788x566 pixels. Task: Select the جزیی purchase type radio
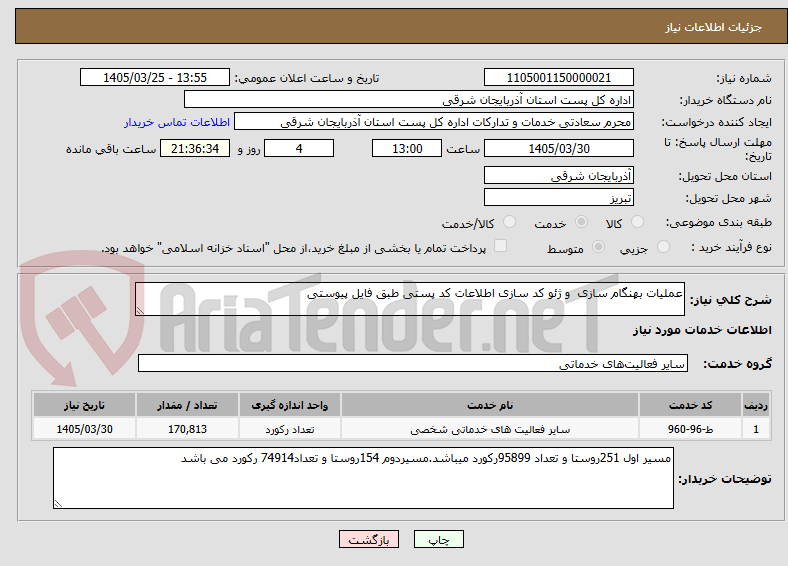click(663, 246)
